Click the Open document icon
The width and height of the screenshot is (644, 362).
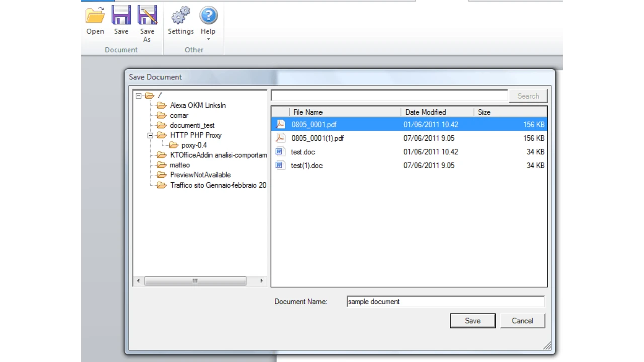click(x=95, y=15)
